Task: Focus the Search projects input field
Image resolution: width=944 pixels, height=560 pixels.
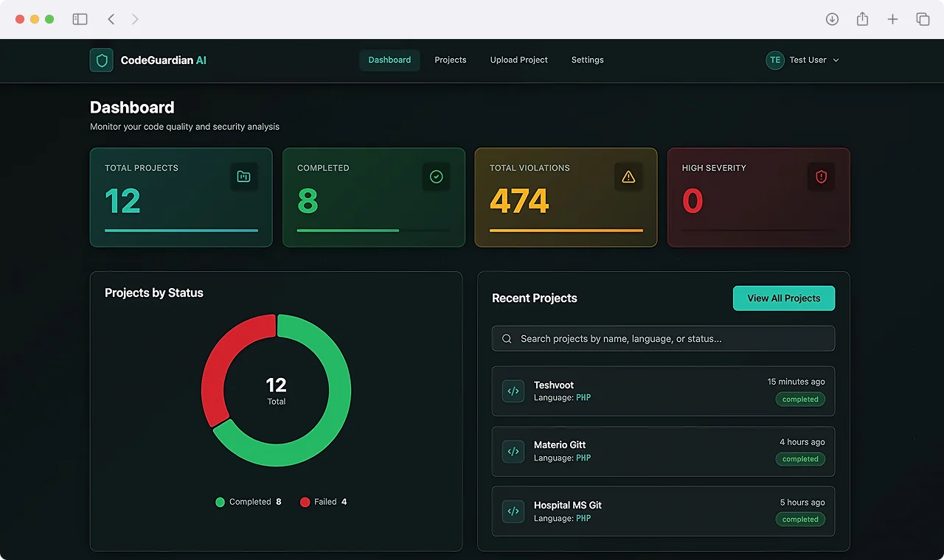Action: pos(663,339)
